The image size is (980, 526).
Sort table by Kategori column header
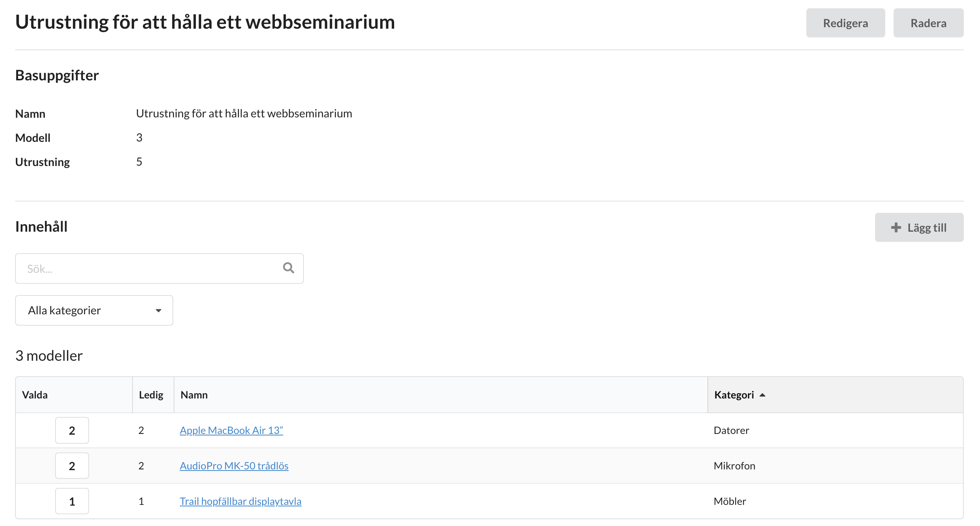coord(734,395)
